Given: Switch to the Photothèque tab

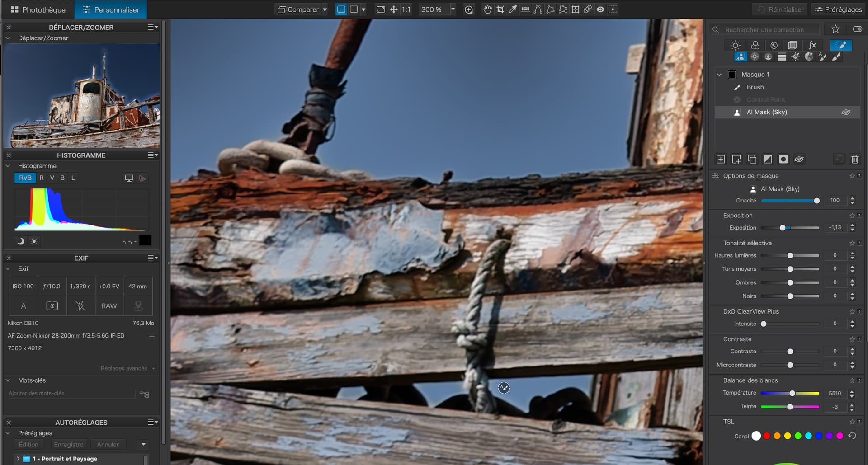Looking at the screenshot, I should pyautogui.click(x=38, y=9).
